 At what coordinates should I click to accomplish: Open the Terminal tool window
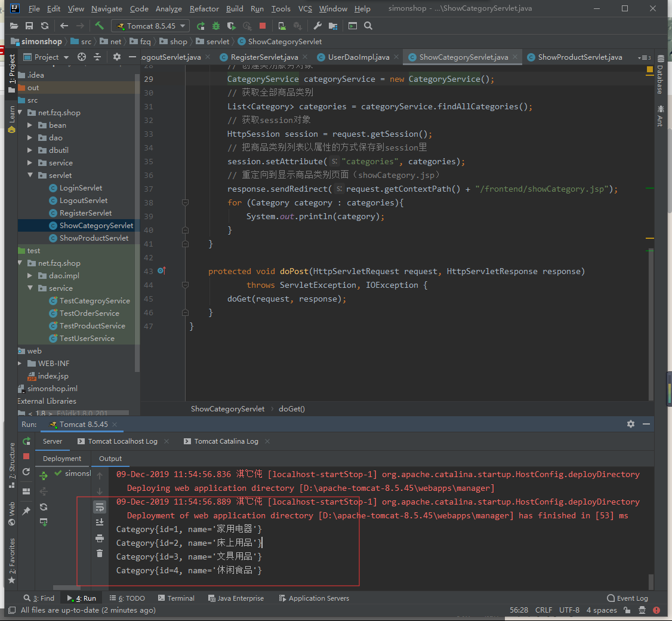176,598
